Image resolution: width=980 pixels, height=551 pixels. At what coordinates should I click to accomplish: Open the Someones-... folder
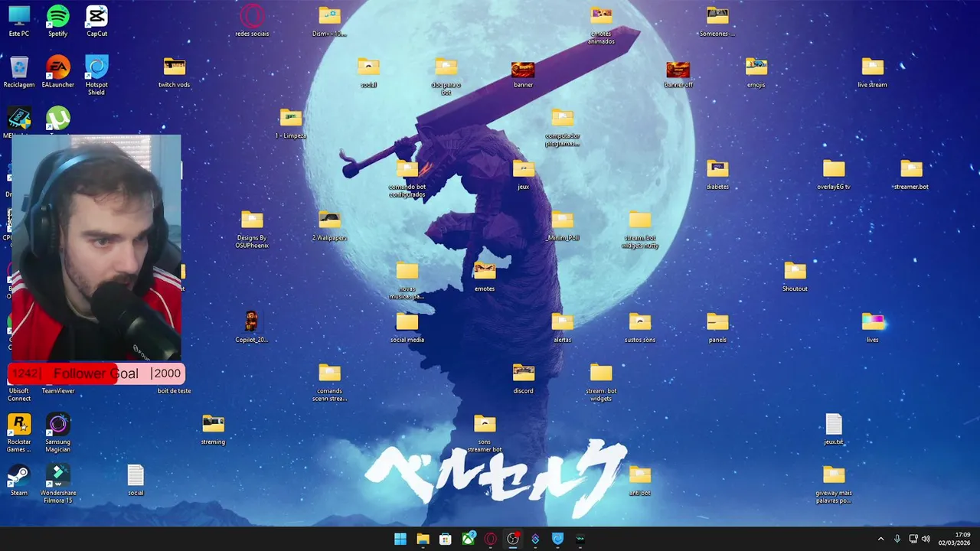(x=717, y=21)
